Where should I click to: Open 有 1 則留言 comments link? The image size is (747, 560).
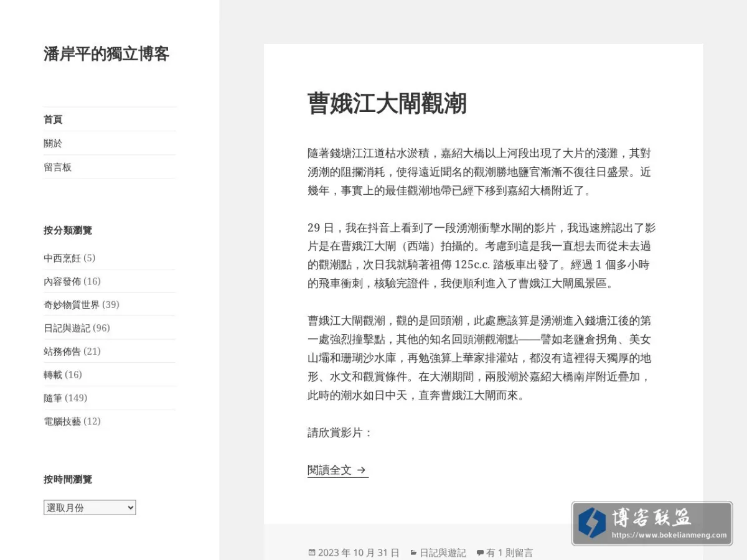(x=509, y=553)
